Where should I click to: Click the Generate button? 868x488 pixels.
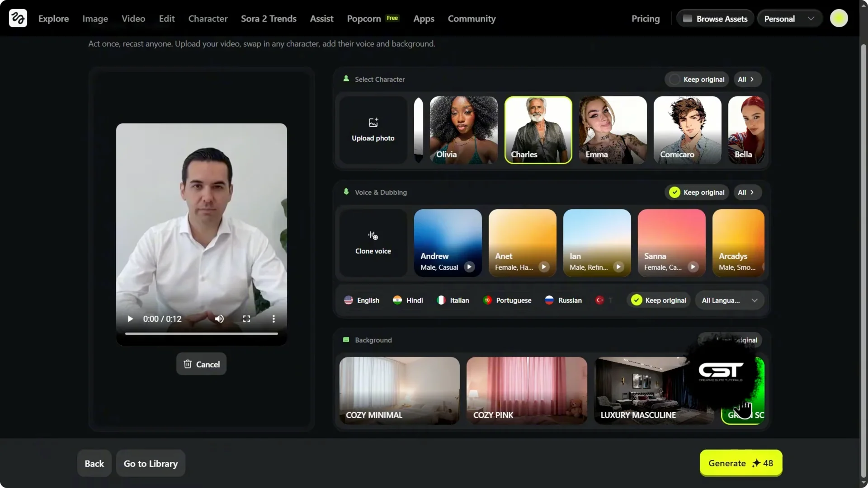tap(740, 463)
